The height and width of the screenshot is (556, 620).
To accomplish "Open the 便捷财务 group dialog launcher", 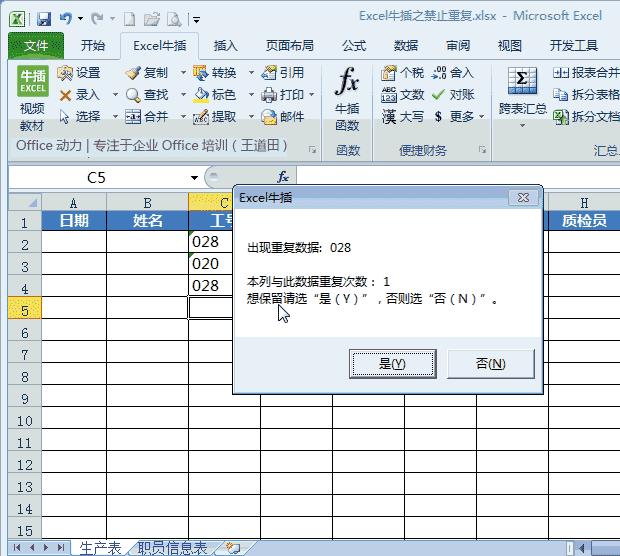I will 482,150.
